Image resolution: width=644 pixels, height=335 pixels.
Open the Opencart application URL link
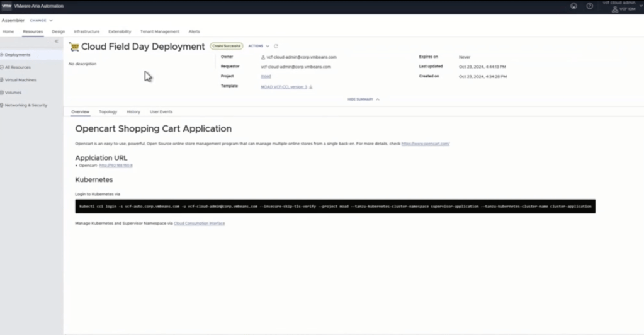click(x=116, y=165)
